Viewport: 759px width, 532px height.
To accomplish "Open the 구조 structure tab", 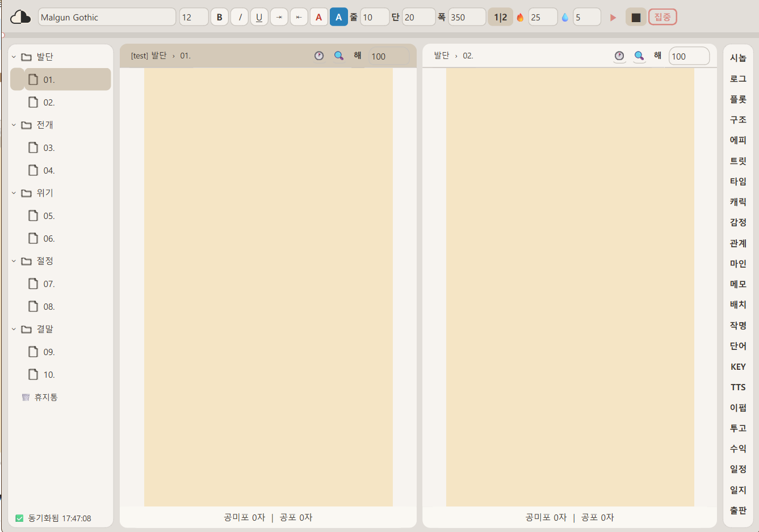I will [738, 120].
